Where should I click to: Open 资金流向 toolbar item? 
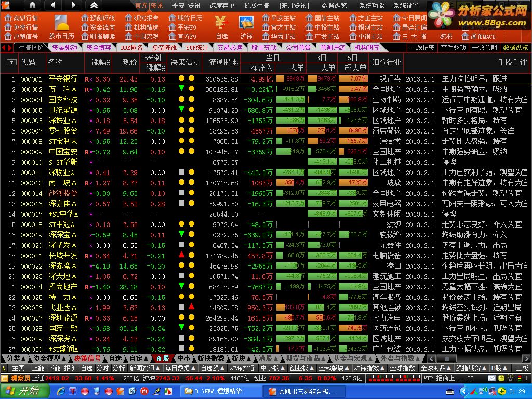click(x=98, y=27)
